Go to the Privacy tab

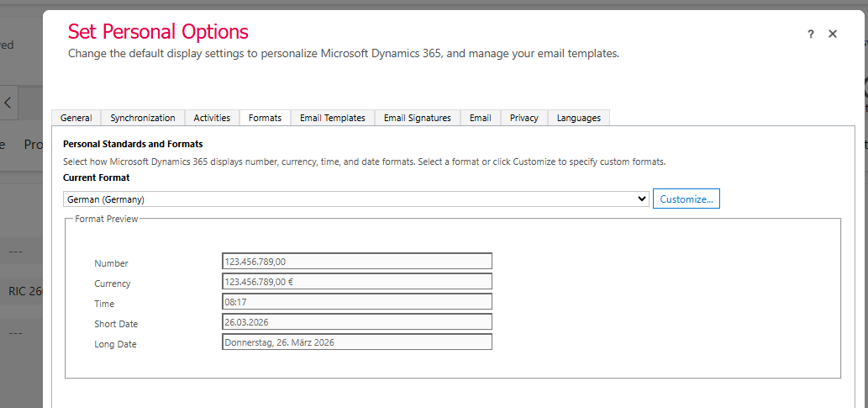(524, 118)
